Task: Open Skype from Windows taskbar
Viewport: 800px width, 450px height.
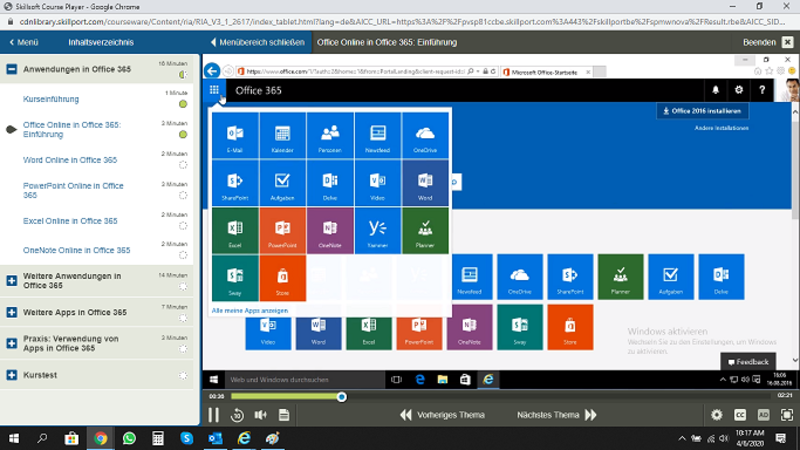Action: coord(187,438)
